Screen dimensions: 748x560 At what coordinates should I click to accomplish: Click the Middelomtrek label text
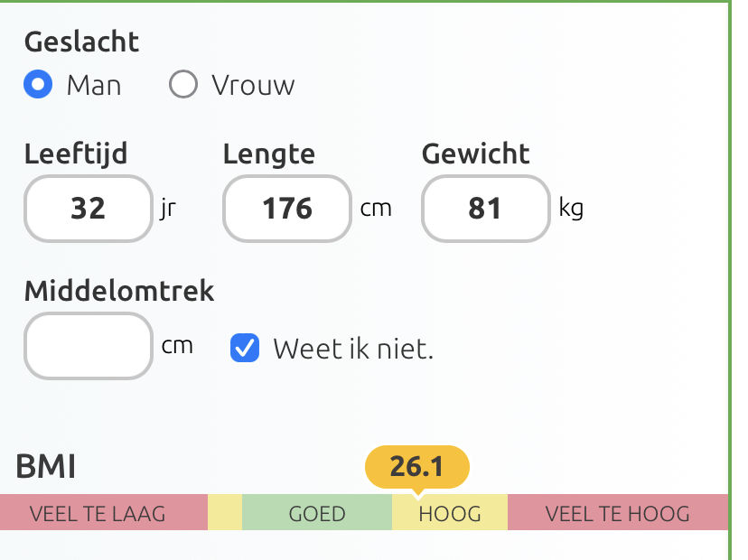[x=119, y=291]
